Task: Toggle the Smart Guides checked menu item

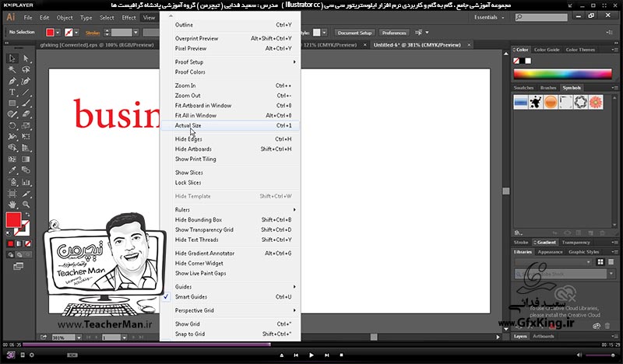Action: (230, 297)
